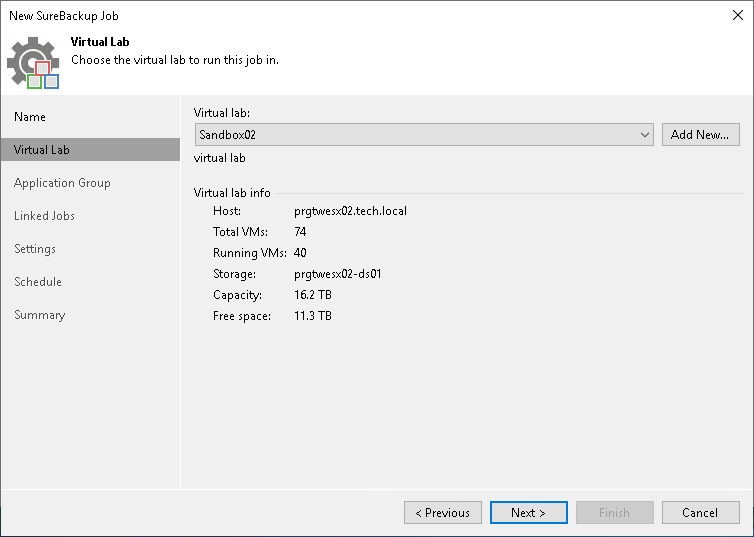754x537 pixels.
Task: Jump to the Summary step
Action: [39, 315]
